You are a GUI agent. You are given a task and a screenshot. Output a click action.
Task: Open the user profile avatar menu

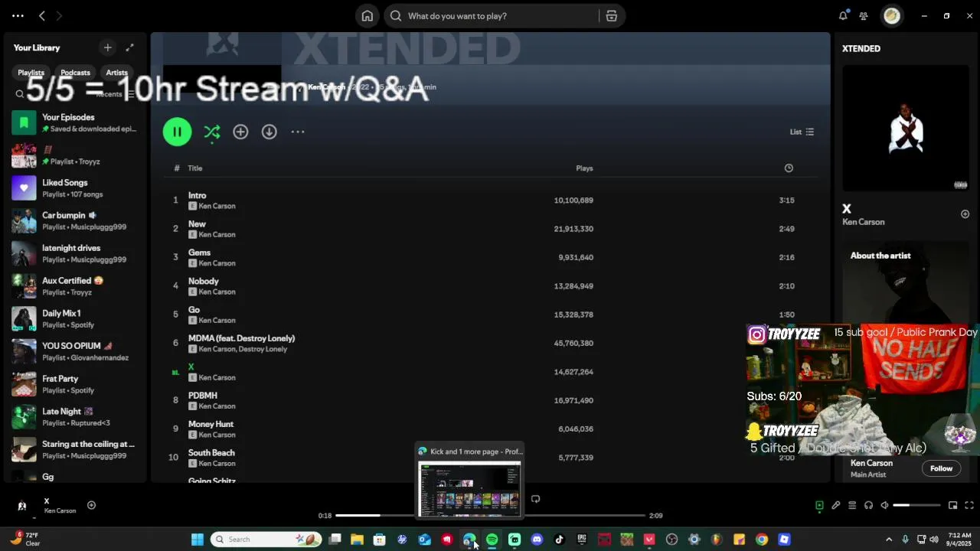(x=892, y=16)
